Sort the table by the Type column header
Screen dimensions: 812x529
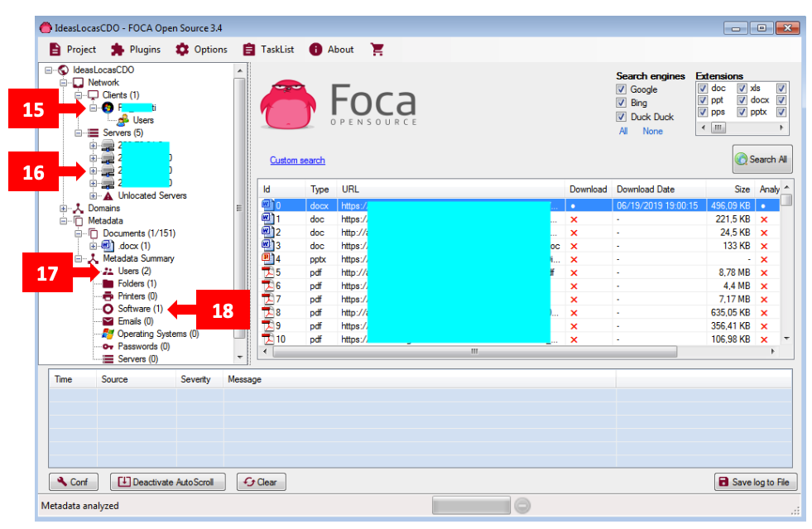321,189
